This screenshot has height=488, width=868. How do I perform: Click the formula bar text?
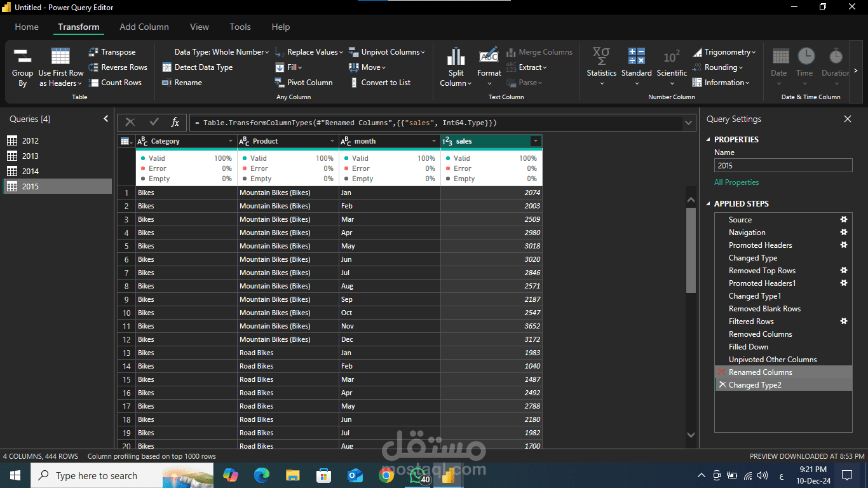point(346,123)
